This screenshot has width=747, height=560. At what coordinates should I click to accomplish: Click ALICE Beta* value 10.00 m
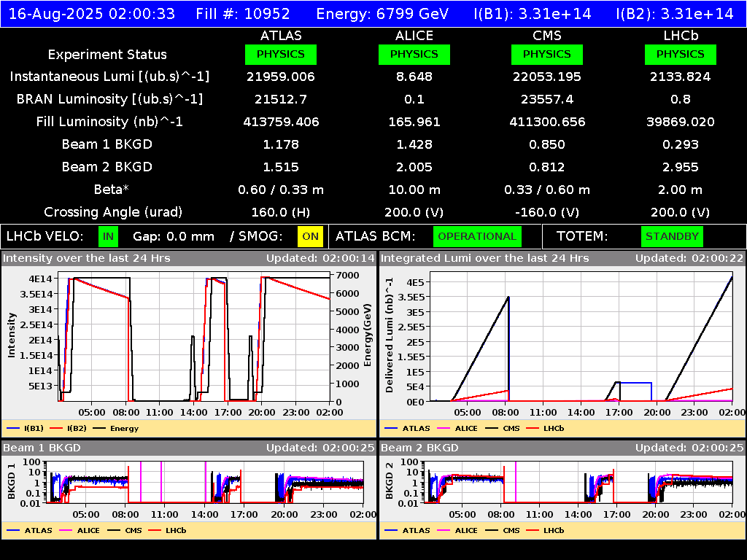(414, 190)
